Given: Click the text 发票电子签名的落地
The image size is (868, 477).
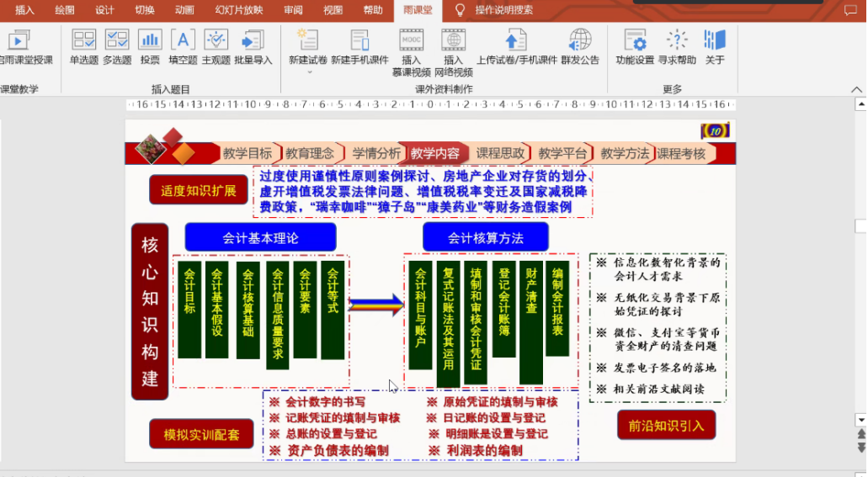Looking at the screenshot, I should coord(664,368).
